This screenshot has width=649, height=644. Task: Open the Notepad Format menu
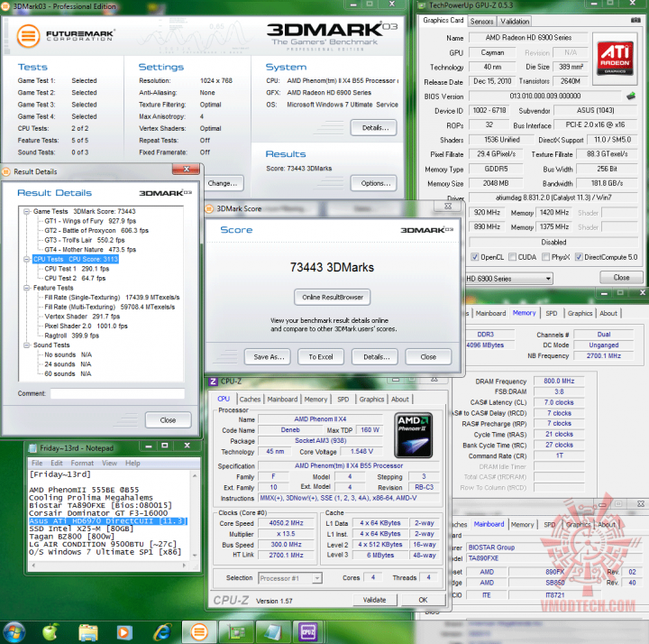(x=82, y=463)
